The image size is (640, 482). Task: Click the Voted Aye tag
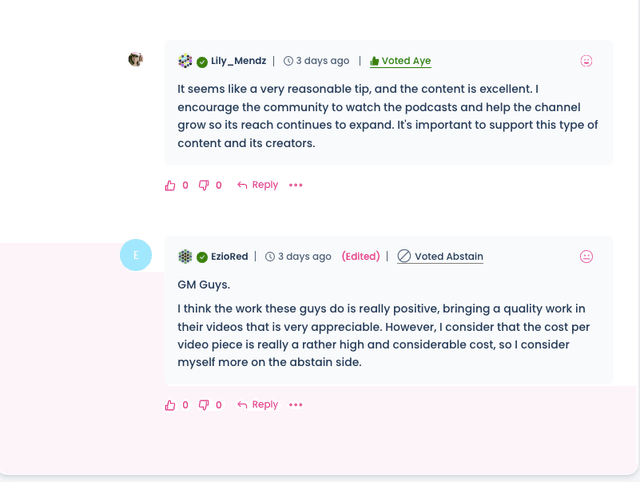[400, 61]
